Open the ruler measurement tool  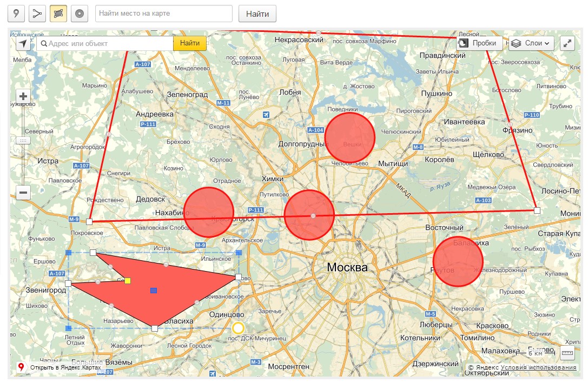point(567,353)
